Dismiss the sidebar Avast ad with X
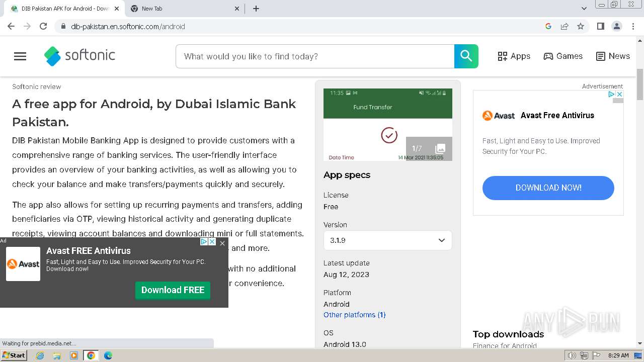 [x=620, y=94]
